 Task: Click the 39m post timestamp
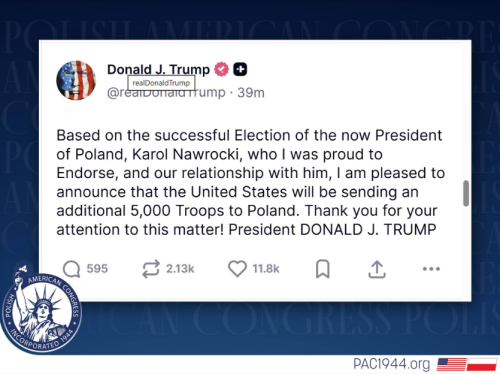(251, 93)
